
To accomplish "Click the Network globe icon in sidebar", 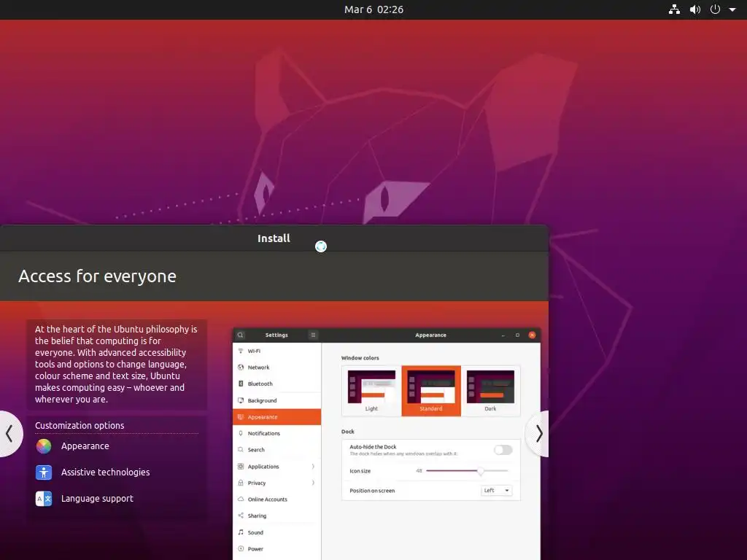I will (x=241, y=367).
